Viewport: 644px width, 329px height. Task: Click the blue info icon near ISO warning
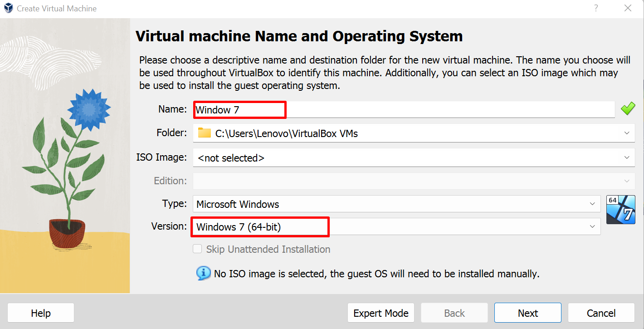click(x=203, y=273)
